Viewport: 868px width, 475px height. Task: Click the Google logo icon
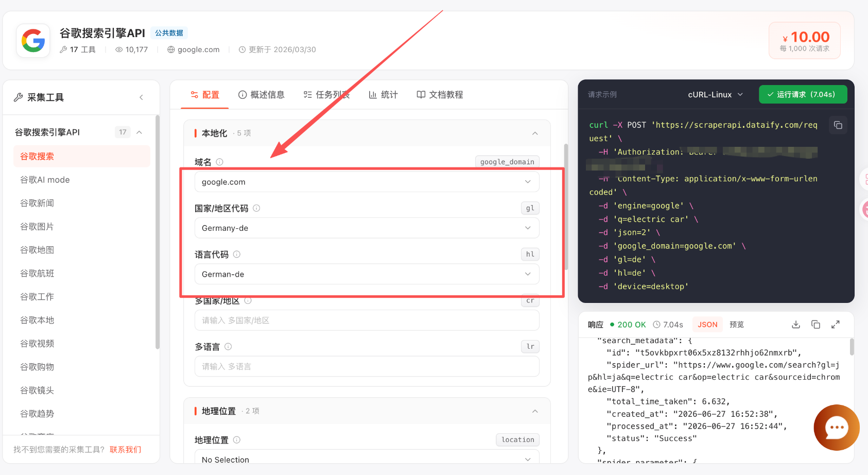33,40
